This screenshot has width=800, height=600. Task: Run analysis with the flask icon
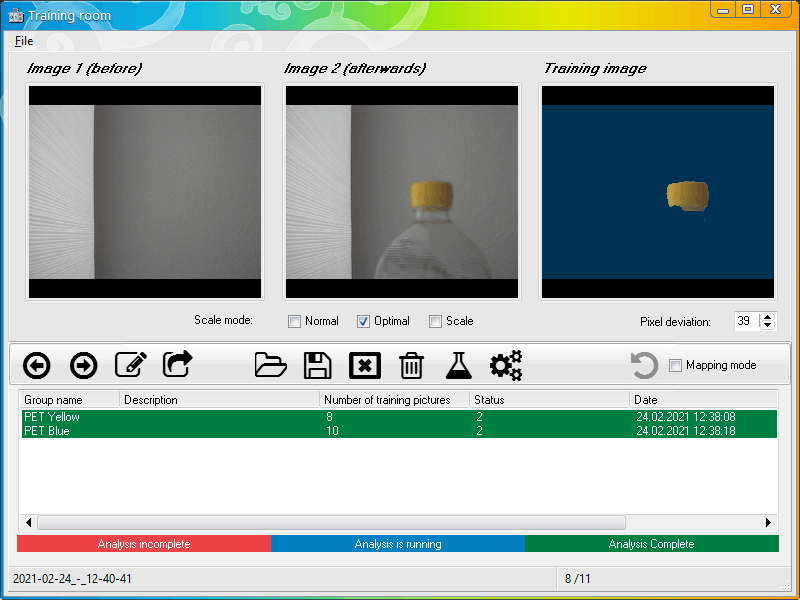click(458, 366)
